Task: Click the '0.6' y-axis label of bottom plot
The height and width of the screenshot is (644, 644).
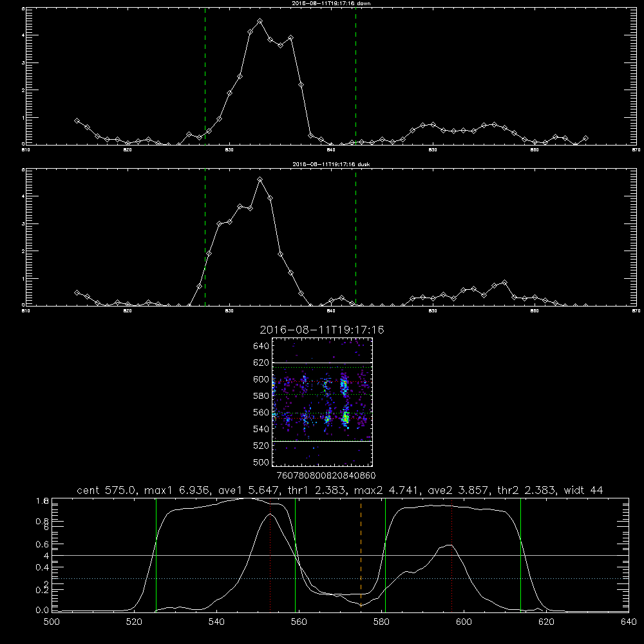Action: pos(43,544)
